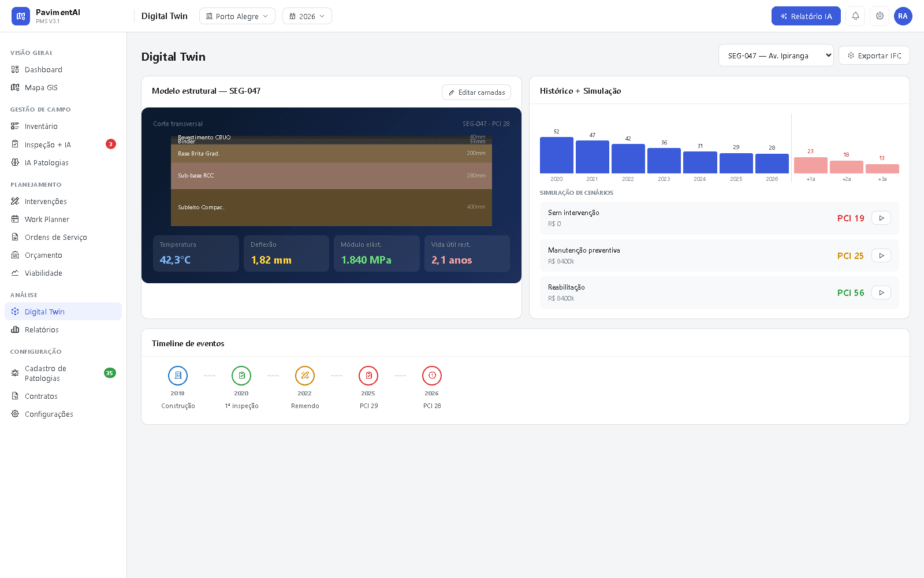
Task: Click the PavimentAI logo icon
Action: click(21, 16)
